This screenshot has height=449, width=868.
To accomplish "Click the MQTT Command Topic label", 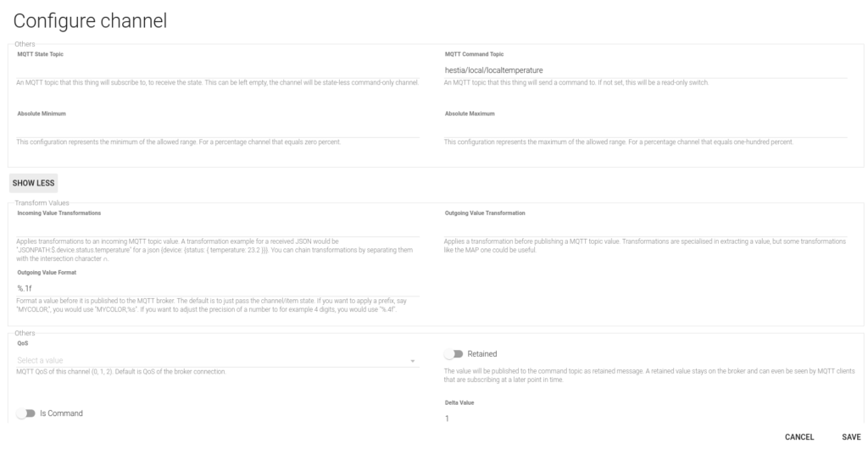I will [475, 54].
